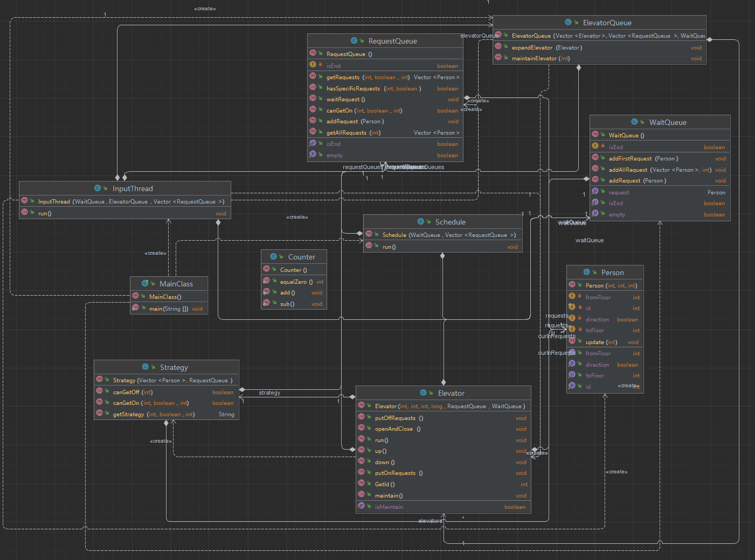
Task: Select the expandElevator (Elevator) method
Action: 599,47
